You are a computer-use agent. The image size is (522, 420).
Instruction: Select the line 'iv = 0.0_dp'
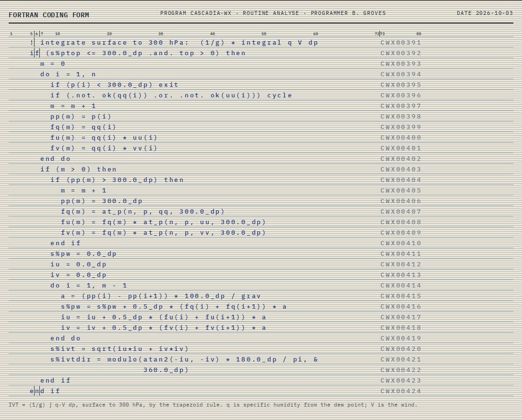(79, 275)
